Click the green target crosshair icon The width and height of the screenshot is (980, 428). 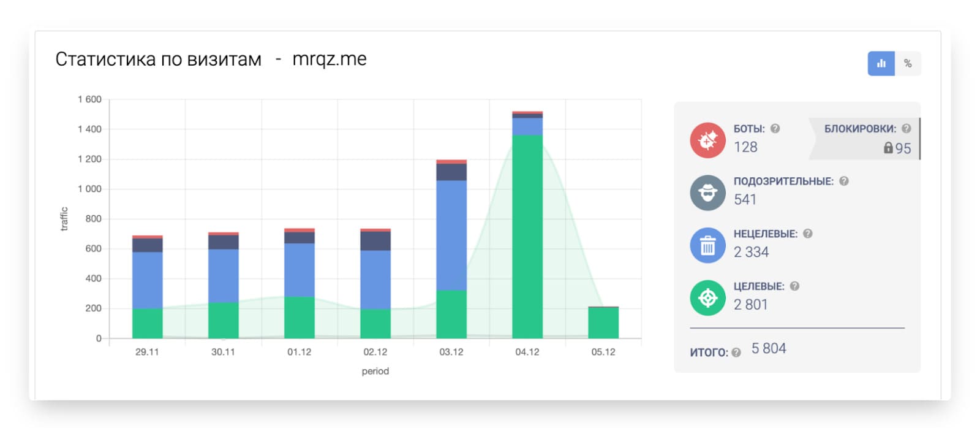click(707, 298)
